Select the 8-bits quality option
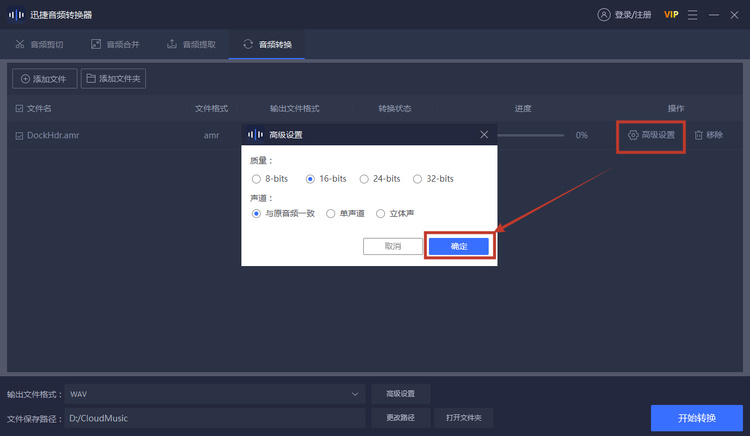 (x=270, y=179)
